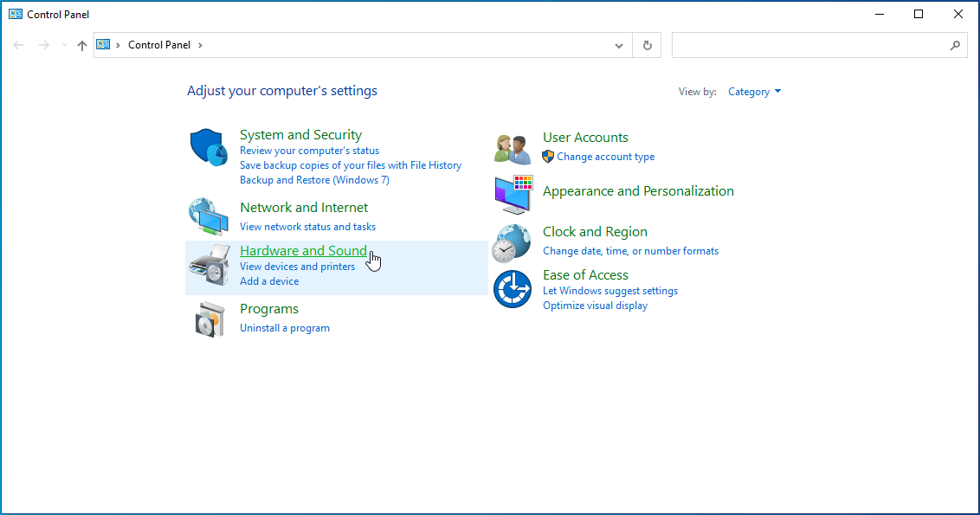Open the Programs category
The width and height of the screenshot is (980, 515).
(269, 309)
